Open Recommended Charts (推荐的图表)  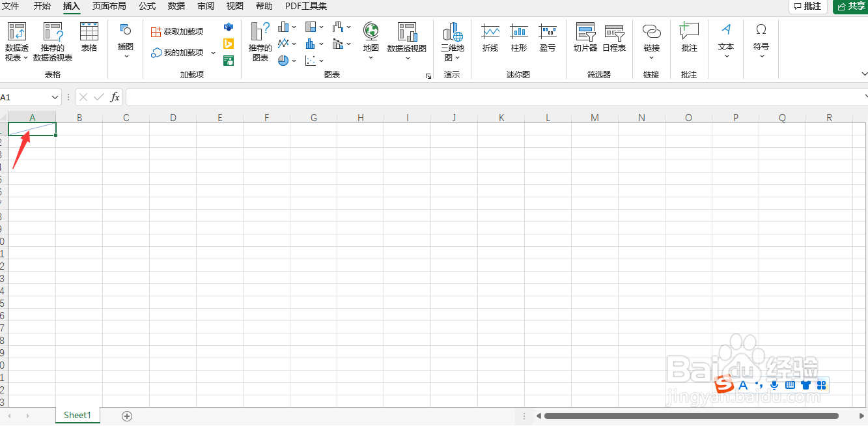point(260,42)
